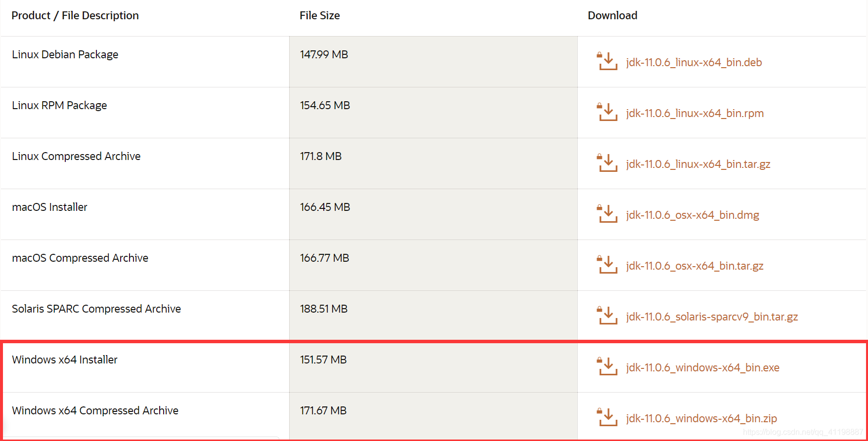The image size is (868, 441).
Task: Select 'Windows x64 Compressed Archive' text
Action: pyautogui.click(x=95, y=411)
